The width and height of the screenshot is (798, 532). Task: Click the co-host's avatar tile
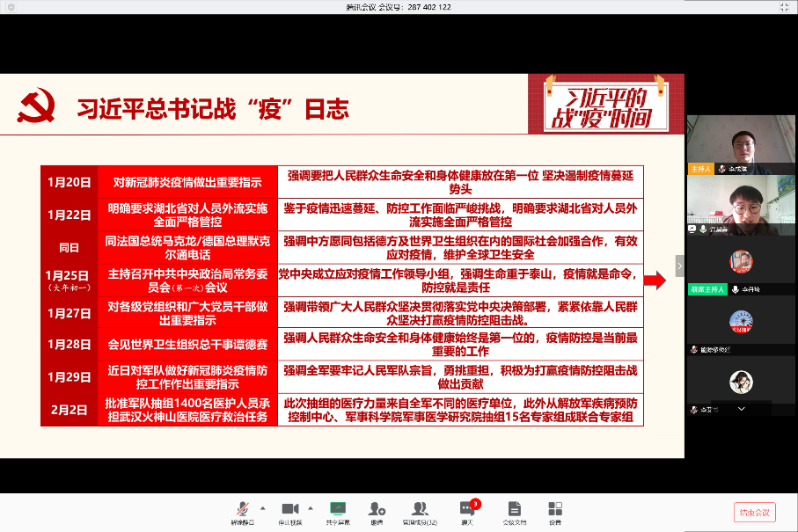pos(740,260)
